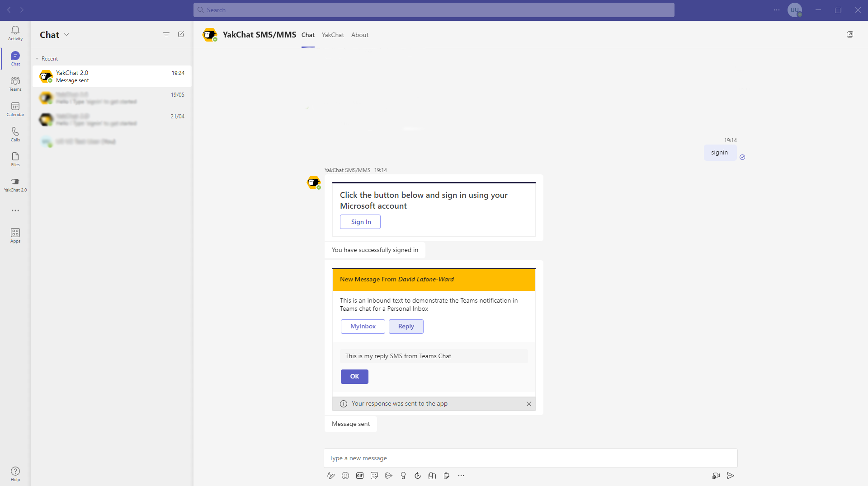Image resolution: width=868 pixels, height=486 pixels.
Task: Select the YakChat 2.0 'Message sent' conversation
Action: (112, 76)
